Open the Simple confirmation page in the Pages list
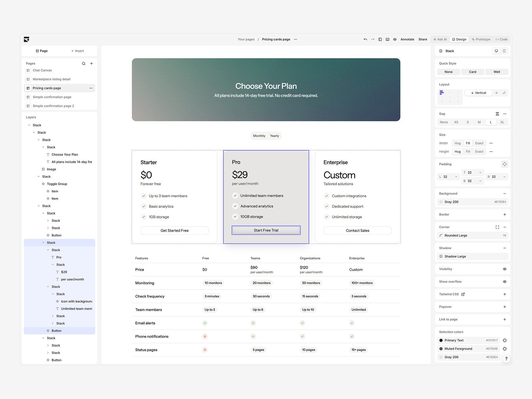The width and height of the screenshot is (532, 399). (52, 97)
